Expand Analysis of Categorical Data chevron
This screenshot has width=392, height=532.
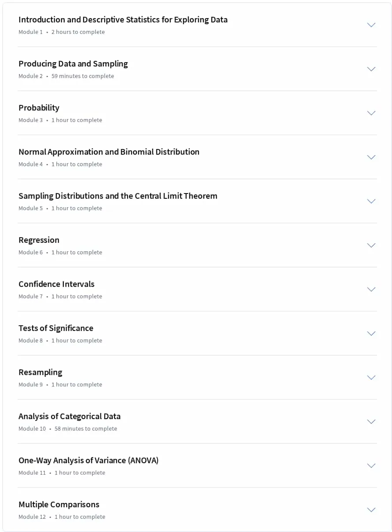pyautogui.click(x=371, y=422)
